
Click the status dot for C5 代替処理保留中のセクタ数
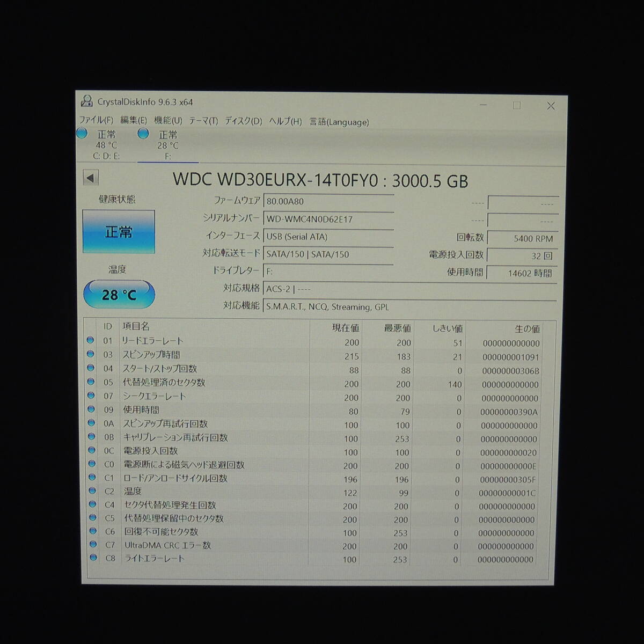(93, 517)
